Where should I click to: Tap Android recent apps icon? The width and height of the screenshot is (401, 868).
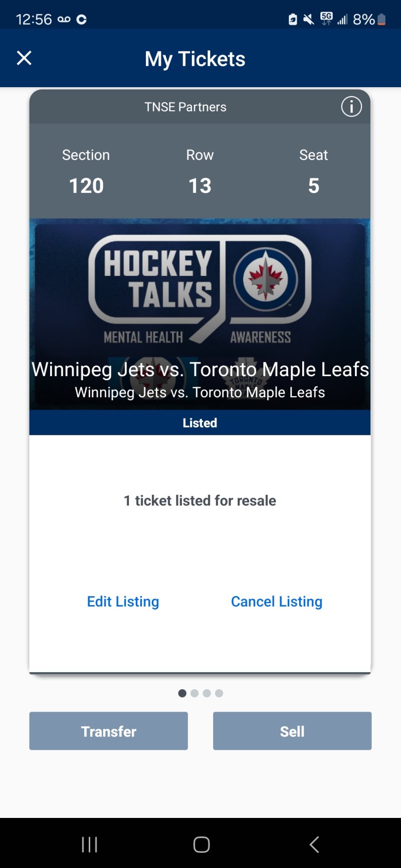tap(89, 844)
